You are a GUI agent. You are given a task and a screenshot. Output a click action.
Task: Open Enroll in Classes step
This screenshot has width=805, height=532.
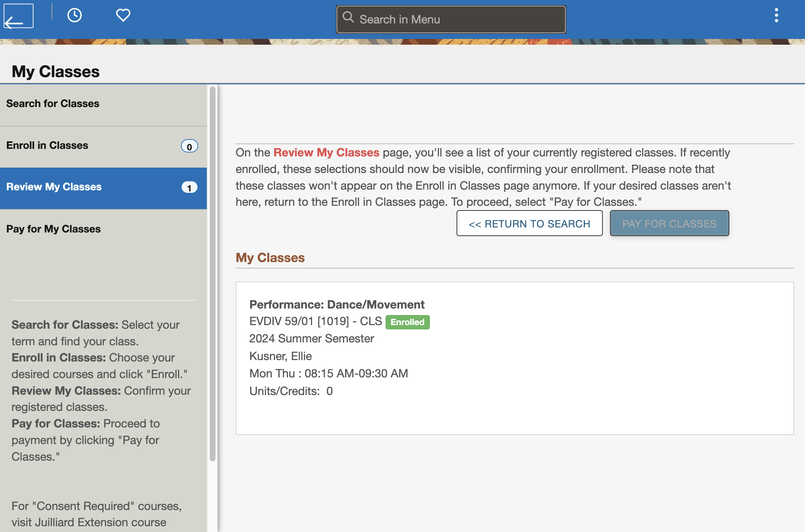103,147
